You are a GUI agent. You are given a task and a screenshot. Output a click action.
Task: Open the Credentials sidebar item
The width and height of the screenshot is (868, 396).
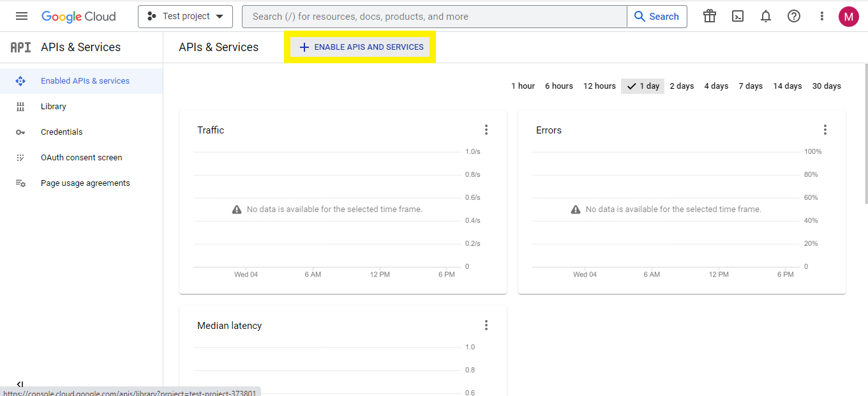click(x=62, y=132)
